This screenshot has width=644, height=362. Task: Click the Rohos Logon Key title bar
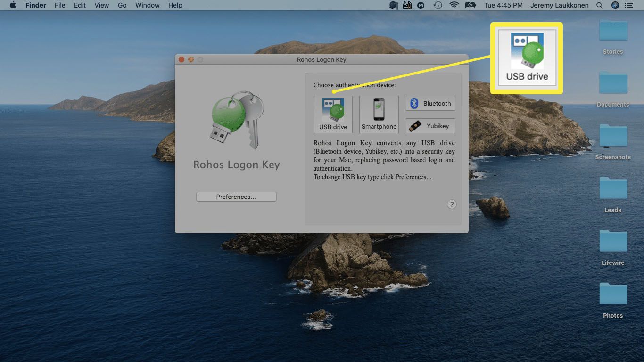pos(322,59)
